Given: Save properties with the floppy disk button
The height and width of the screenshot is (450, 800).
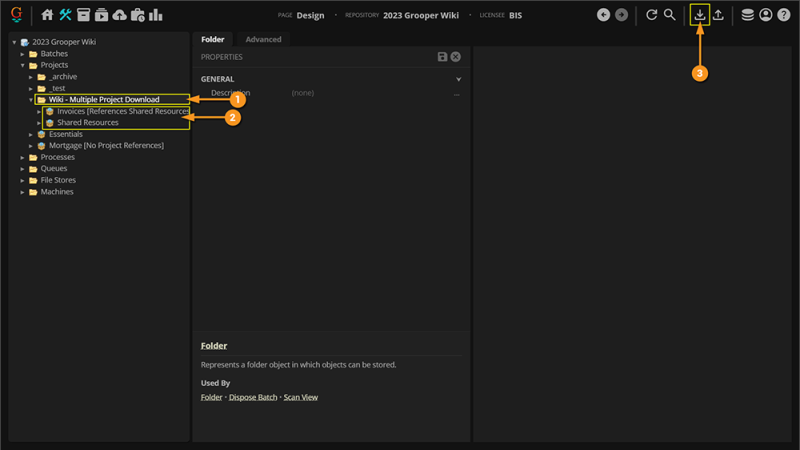Looking at the screenshot, I should click(443, 57).
